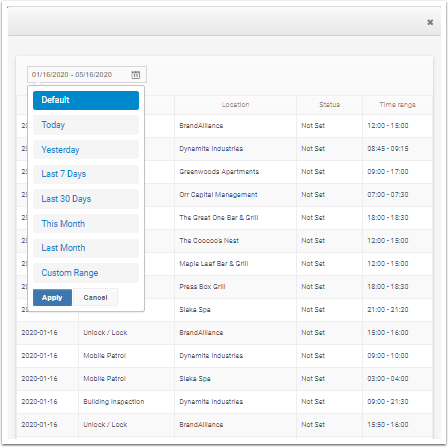Close the dialog with the X icon

coord(430,22)
